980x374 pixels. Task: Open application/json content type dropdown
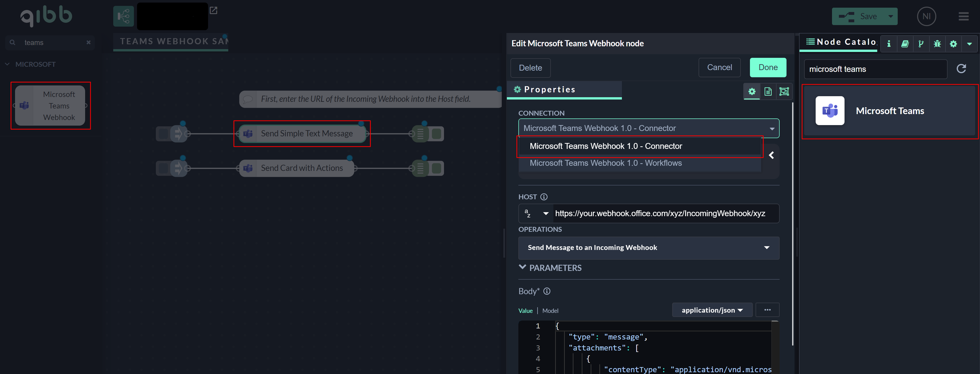pyautogui.click(x=712, y=310)
